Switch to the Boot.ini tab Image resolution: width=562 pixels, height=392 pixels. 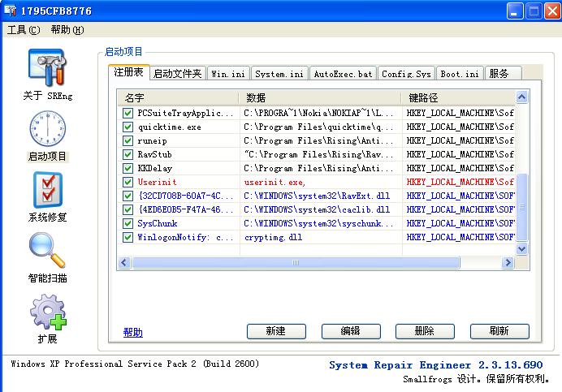pyautogui.click(x=460, y=74)
